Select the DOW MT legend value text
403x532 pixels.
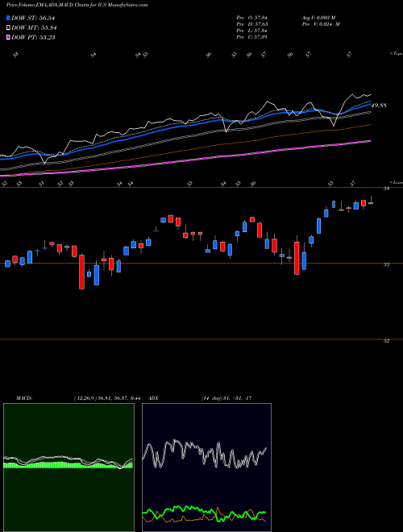34,28
